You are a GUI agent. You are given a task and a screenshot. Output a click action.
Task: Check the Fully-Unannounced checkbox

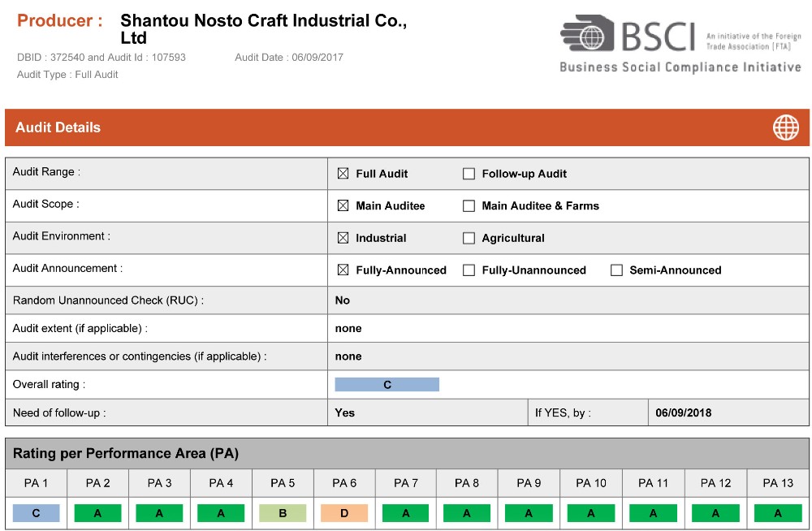coord(469,270)
